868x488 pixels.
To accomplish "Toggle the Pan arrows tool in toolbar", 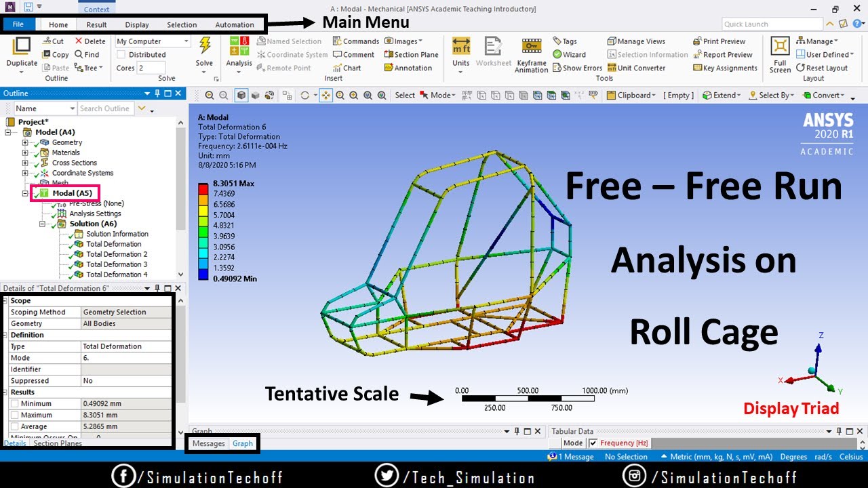I will [325, 96].
